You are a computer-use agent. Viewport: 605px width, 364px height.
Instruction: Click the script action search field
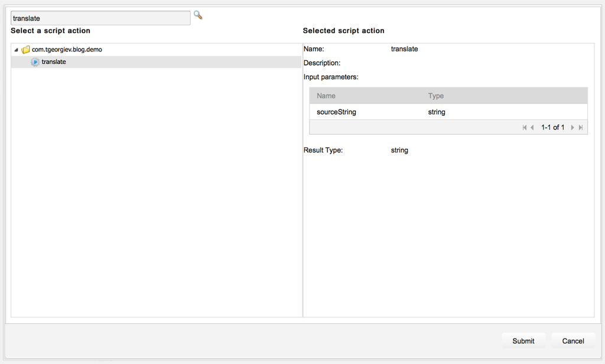[x=100, y=18]
